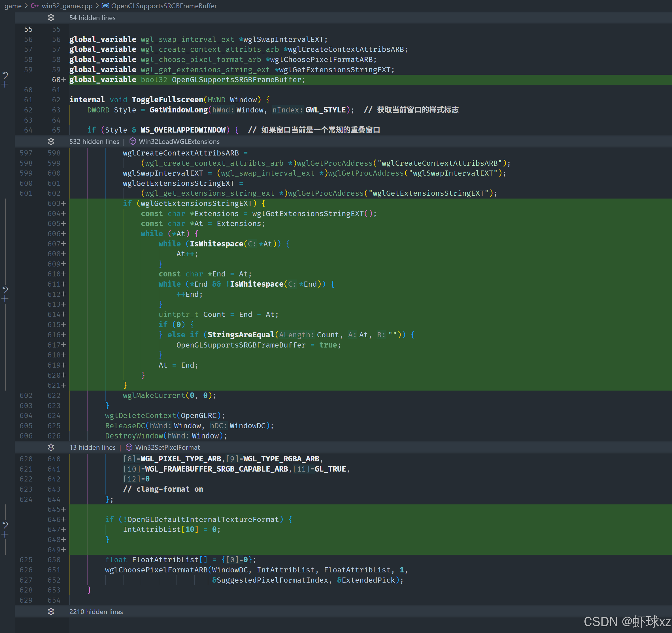Click the ToggleFullscreen function name
This screenshot has width=672, height=633.
pos(167,100)
